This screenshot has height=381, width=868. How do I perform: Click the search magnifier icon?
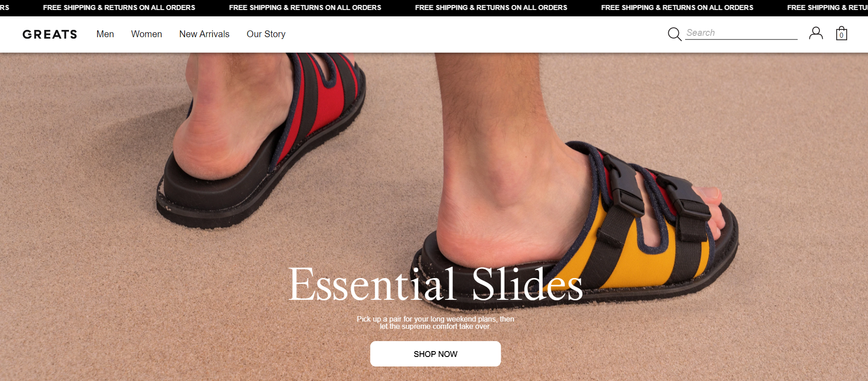(675, 34)
